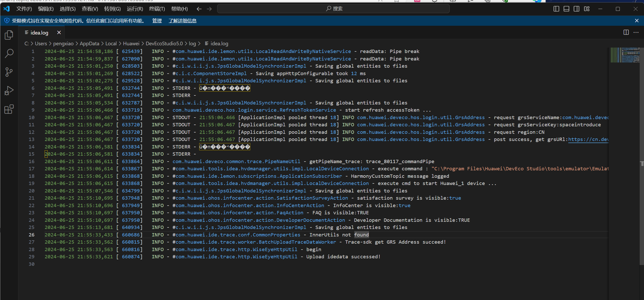Click the vertical editor scrollbar
Image resolution: width=644 pixels, height=300 pixels.
tap(642, 156)
